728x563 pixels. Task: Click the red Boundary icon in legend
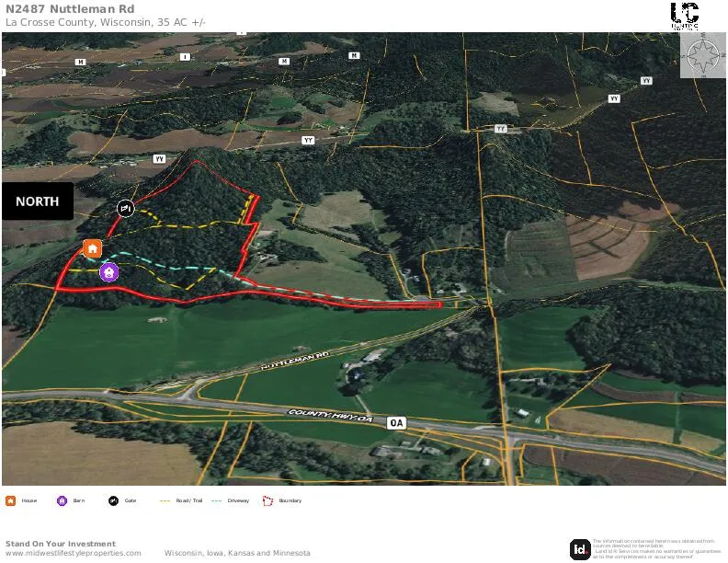pyautogui.click(x=267, y=500)
